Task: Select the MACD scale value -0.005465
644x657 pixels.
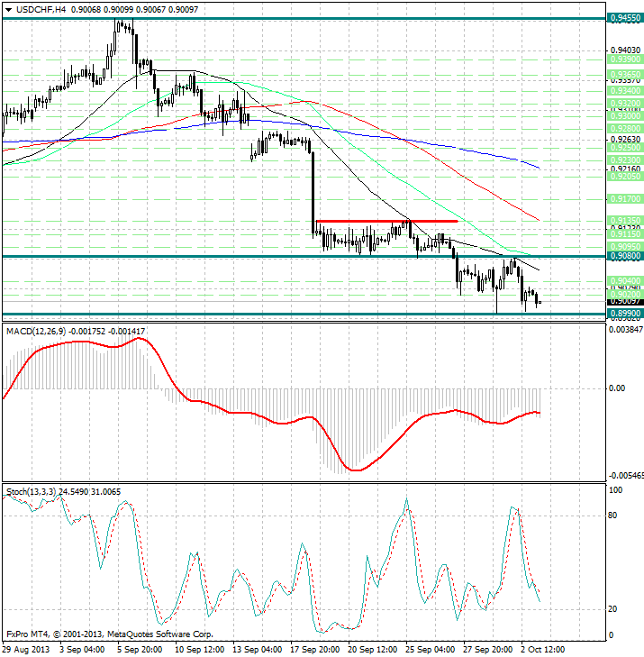Action: (x=626, y=476)
